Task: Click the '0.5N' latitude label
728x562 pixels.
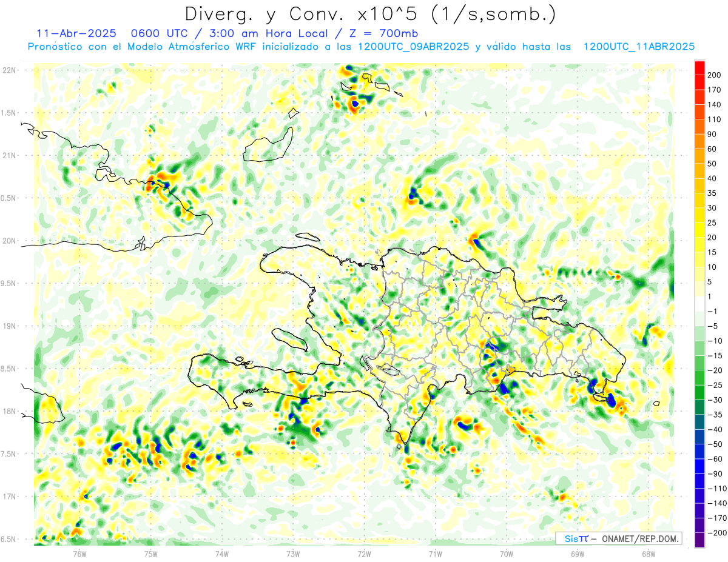Action: click(x=9, y=198)
